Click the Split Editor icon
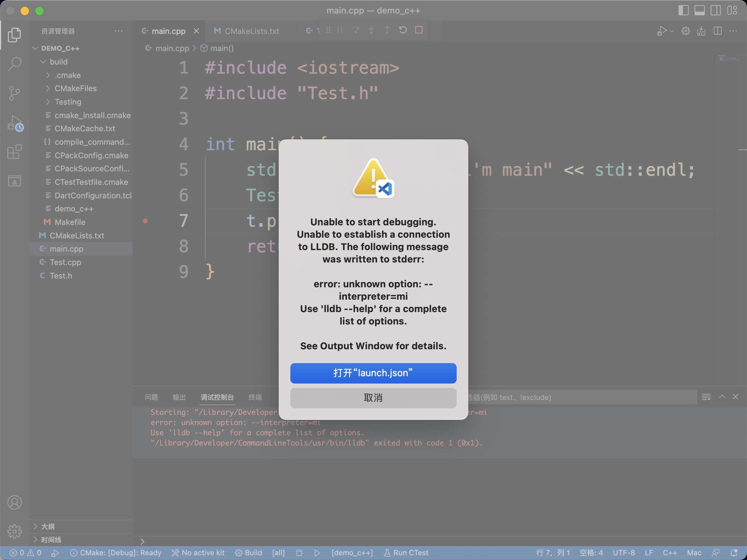Viewport: 747px width, 560px height. point(717,31)
